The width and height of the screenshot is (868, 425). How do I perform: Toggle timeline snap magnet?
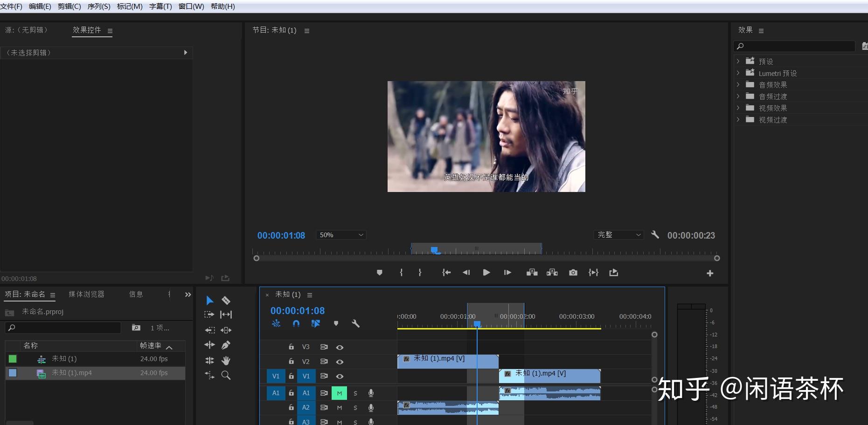(296, 323)
